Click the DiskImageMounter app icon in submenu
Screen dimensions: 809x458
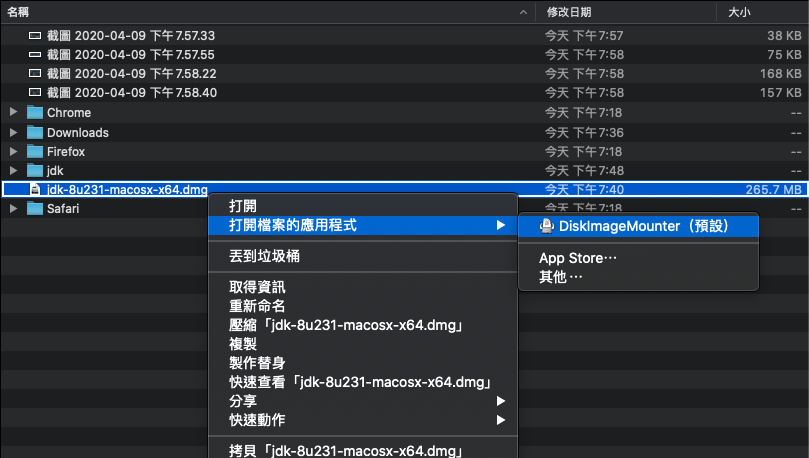click(546, 226)
